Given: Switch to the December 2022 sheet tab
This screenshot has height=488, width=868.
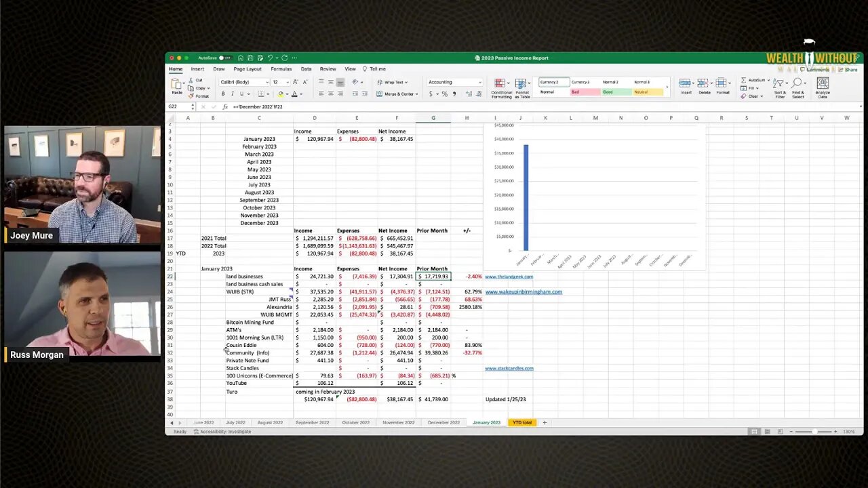Looking at the screenshot, I should pos(443,422).
